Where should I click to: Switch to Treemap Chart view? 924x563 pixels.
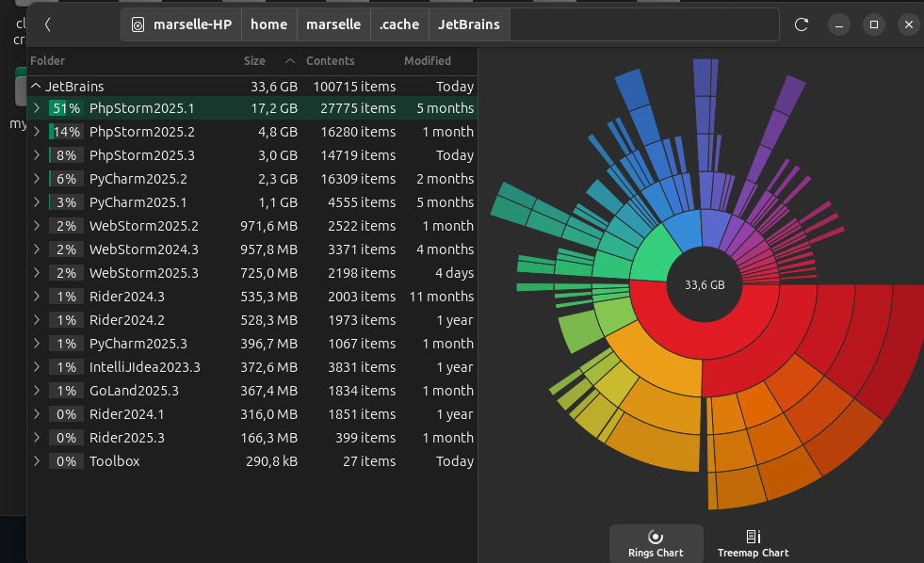click(x=753, y=543)
